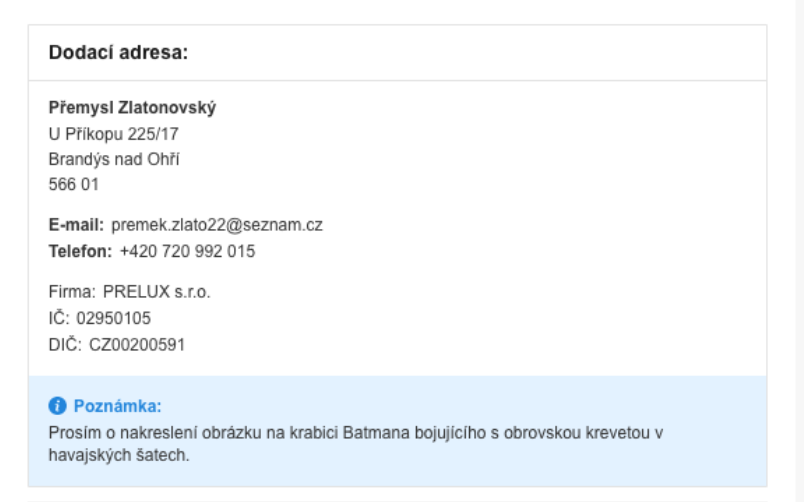Click the info icon beside Poznámka
Image resolution: width=804 pixels, height=502 pixels.
[x=57, y=406]
